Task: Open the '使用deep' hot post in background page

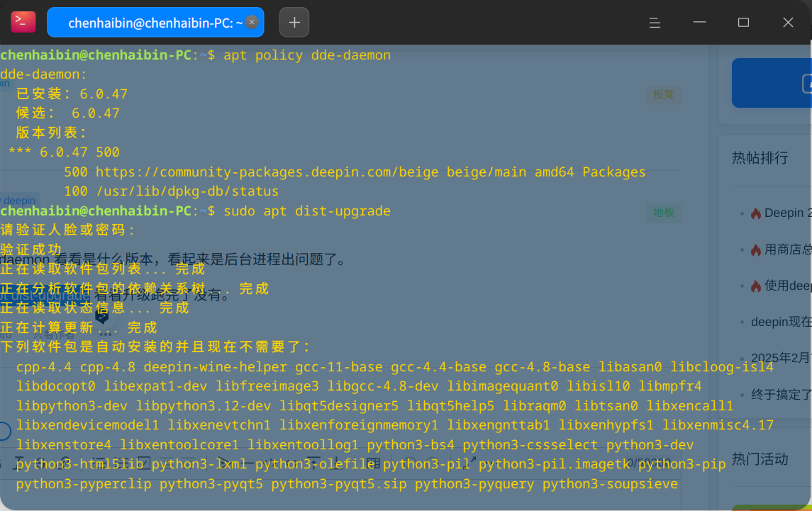Action: (780, 286)
